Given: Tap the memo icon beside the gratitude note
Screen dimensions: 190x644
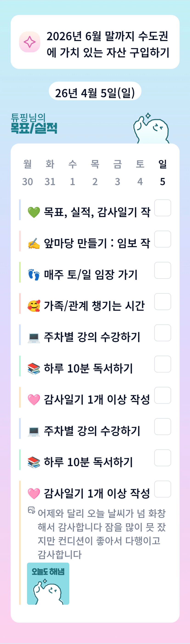Looking at the screenshot, I should click(31, 510).
